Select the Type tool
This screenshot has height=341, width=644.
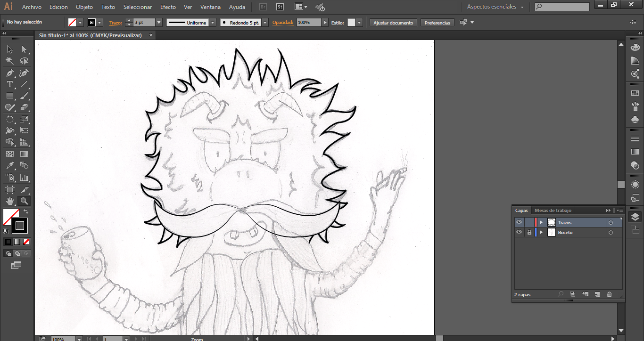point(9,85)
